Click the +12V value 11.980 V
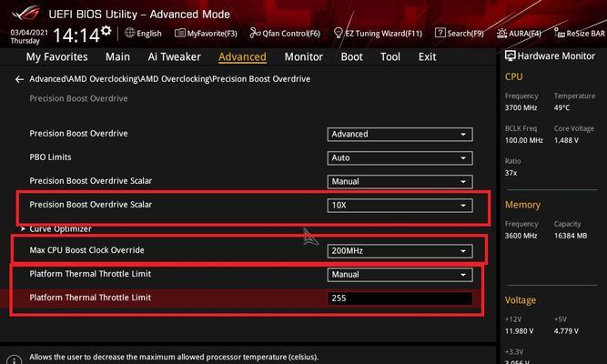 point(519,331)
